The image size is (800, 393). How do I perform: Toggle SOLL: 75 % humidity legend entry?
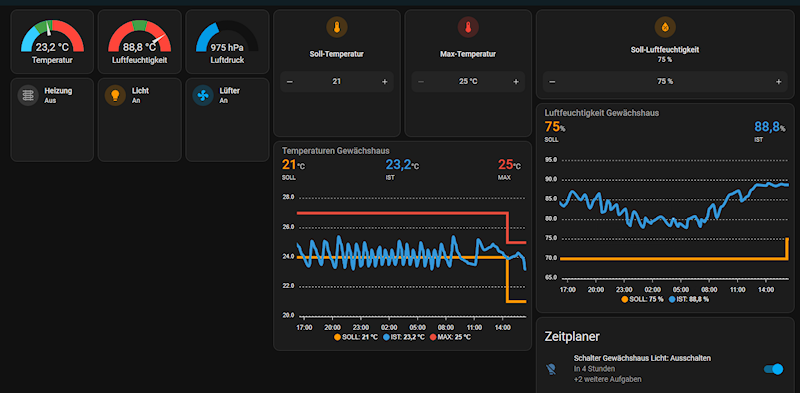coord(642,299)
